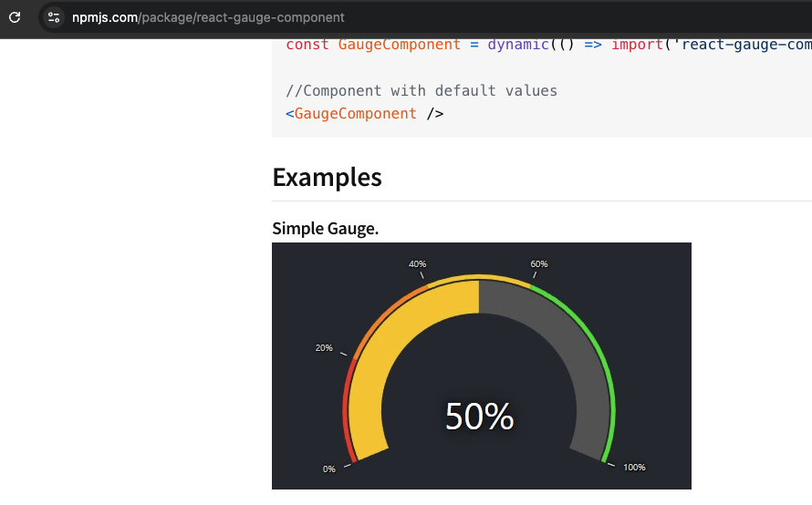Click the red segment of gauge outer arc
This screenshot has width=812, height=505.
coord(346,419)
